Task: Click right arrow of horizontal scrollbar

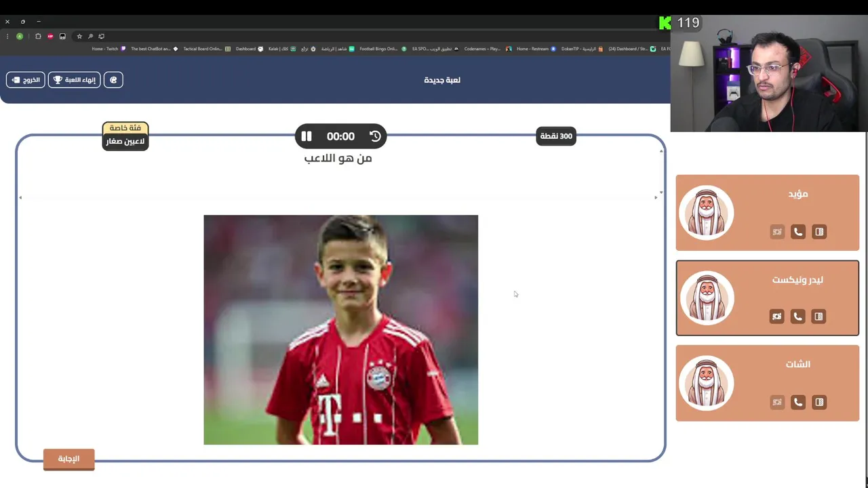Action: click(x=656, y=197)
